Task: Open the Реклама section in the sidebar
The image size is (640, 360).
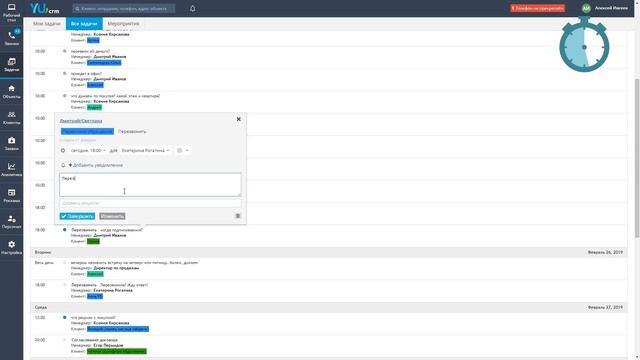Action: 11,196
